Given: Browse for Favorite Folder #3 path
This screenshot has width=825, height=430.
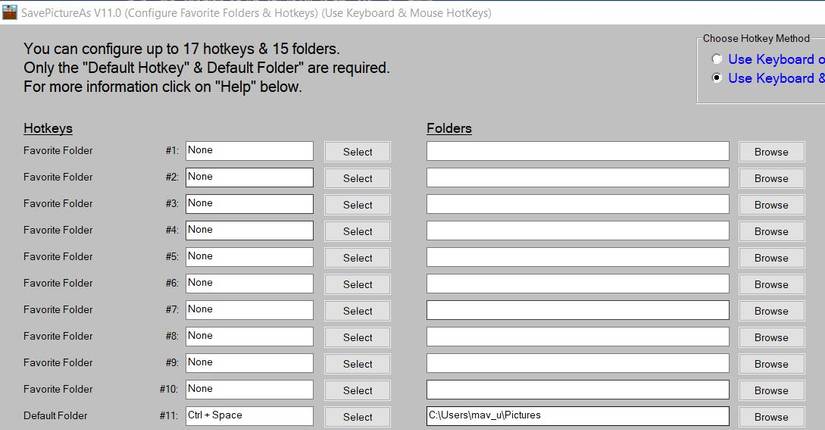Looking at the screenshot, I should click(771, 205).
